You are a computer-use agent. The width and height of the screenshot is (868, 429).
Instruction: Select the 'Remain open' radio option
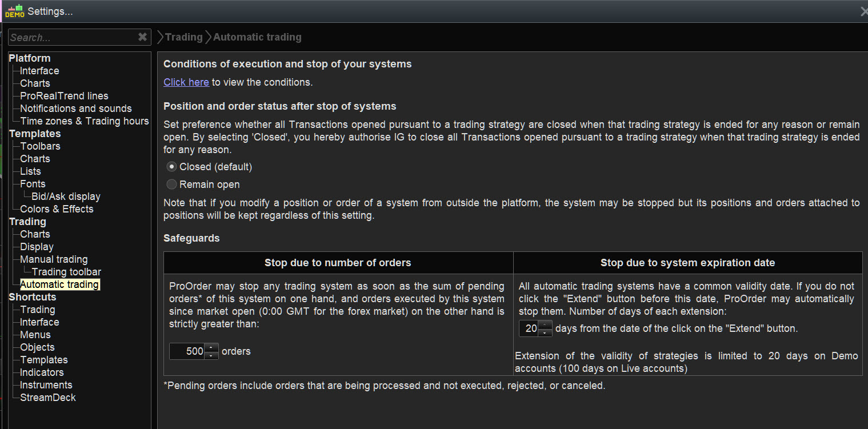(x=171, y=185)
